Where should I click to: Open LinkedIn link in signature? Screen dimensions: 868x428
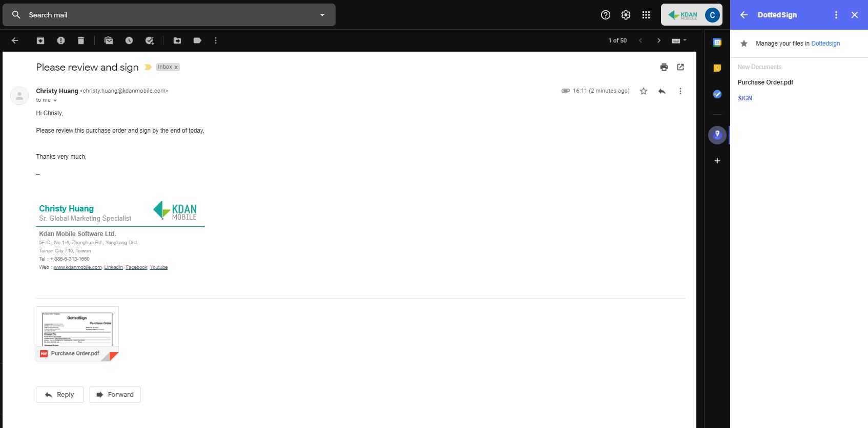tap(113, 267)
